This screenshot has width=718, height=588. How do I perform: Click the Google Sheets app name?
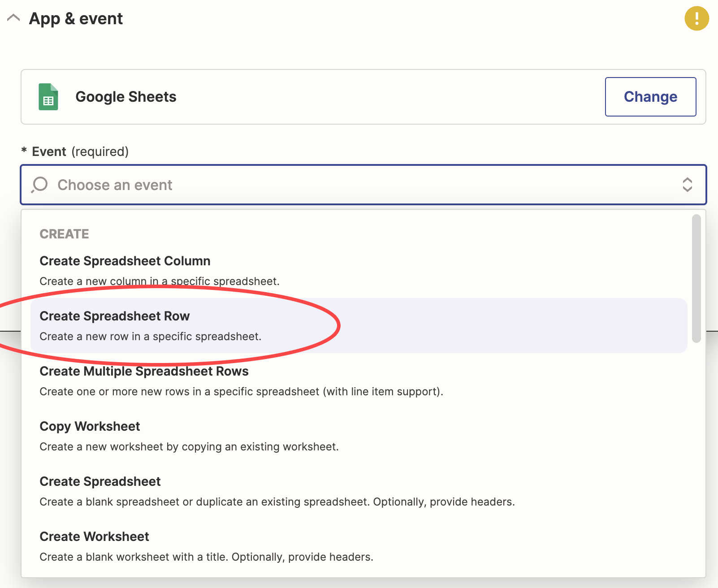[x=126, y=97]
